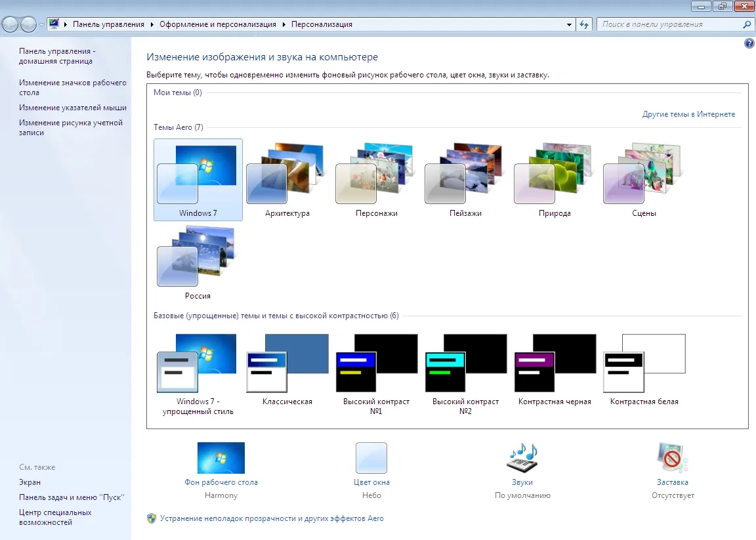Click the computer icon in address bar
756x540 pixels.
click(54, 24)
